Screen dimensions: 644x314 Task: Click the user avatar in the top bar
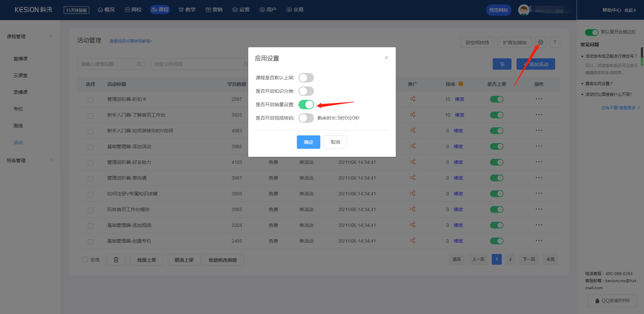point(524,10)
